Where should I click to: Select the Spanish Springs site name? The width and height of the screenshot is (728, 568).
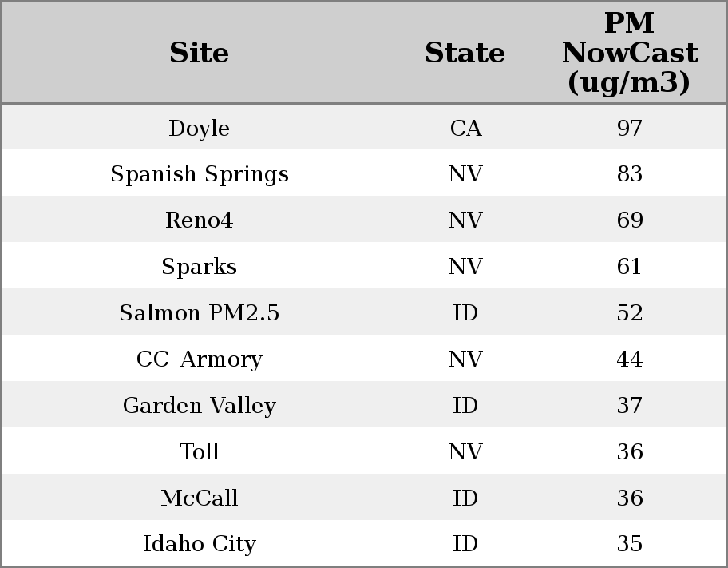pos(200,174)
